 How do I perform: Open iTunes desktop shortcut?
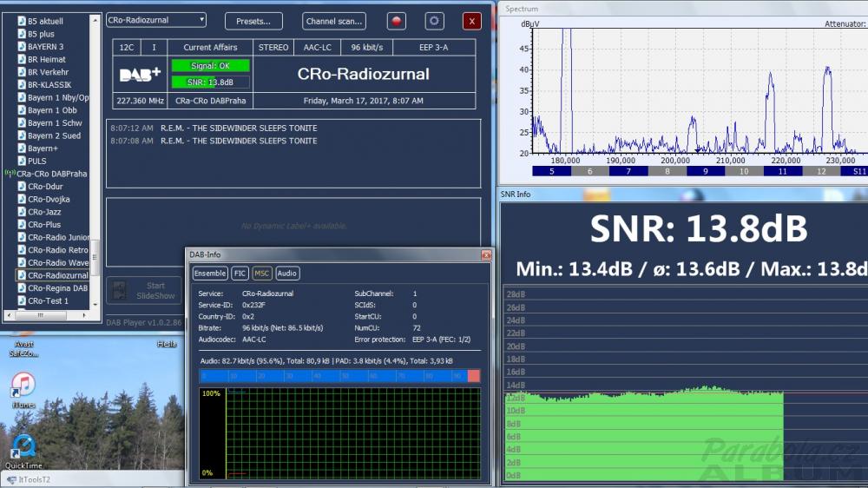pos(23,391)
